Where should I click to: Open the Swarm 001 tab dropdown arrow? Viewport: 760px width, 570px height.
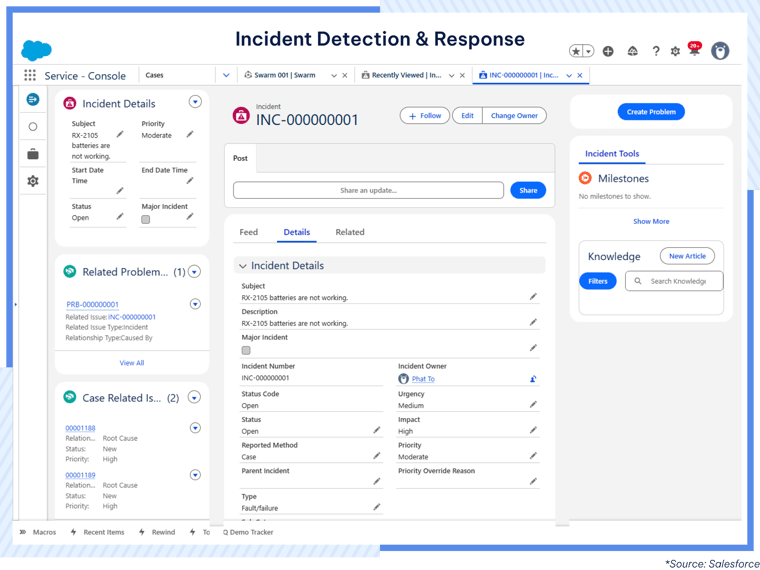point(334,76)
